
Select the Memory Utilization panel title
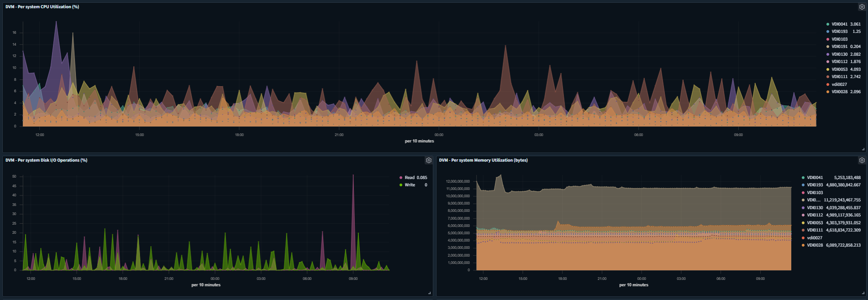click(483, 160)
